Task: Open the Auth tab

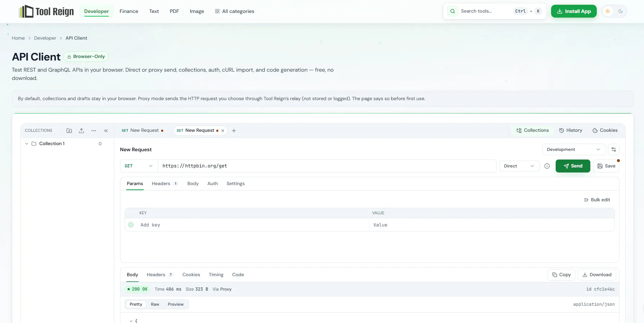Action: (x=213, y=184)
